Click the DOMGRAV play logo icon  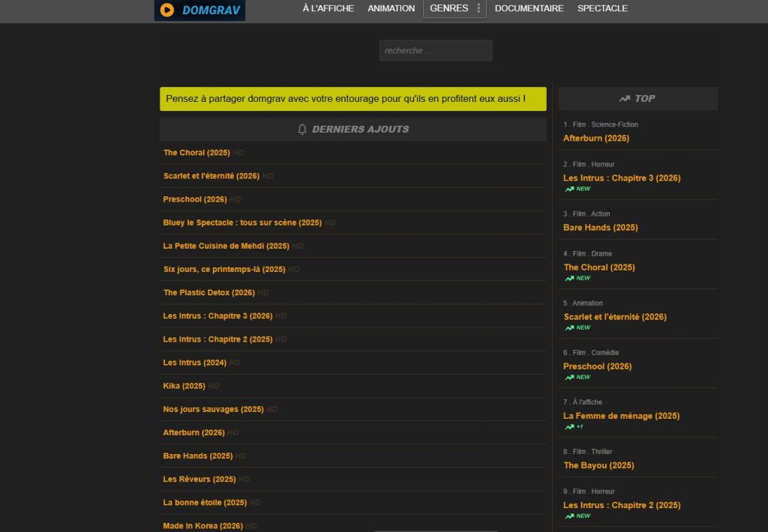pos(167,10)
